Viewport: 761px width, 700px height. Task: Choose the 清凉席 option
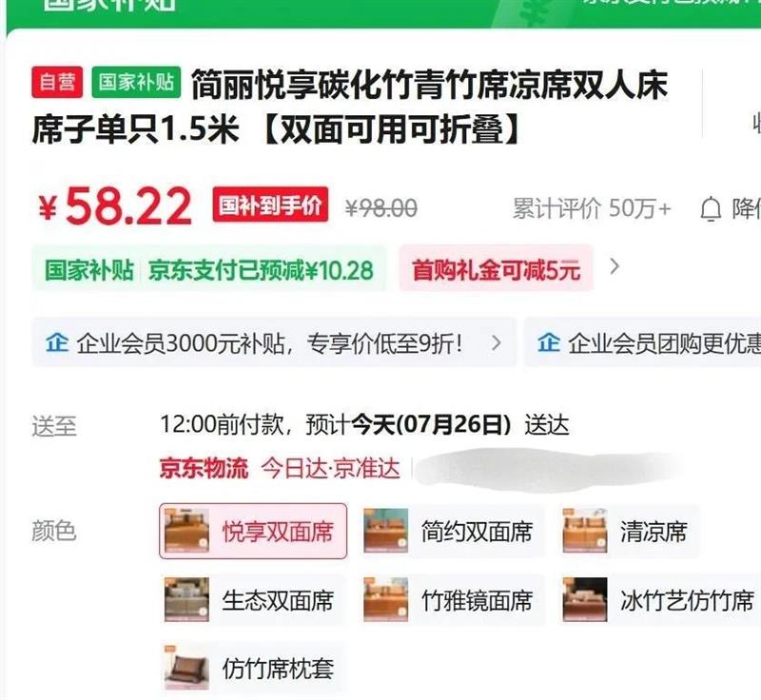pos(630,532)
